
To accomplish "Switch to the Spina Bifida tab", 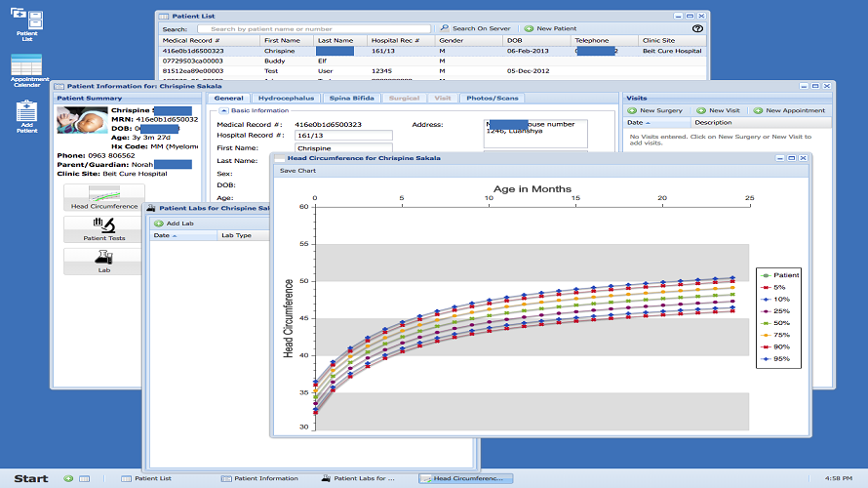I will [x=350, y=99].
